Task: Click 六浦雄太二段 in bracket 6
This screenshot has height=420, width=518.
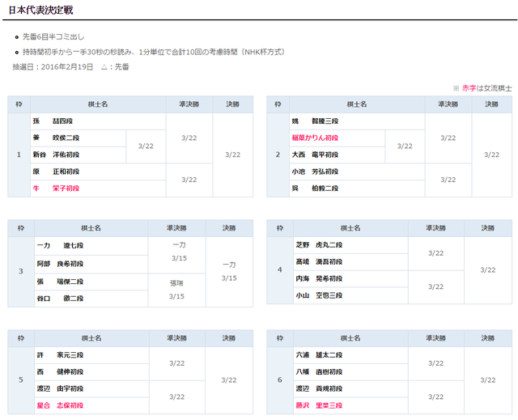Action: 319,354
